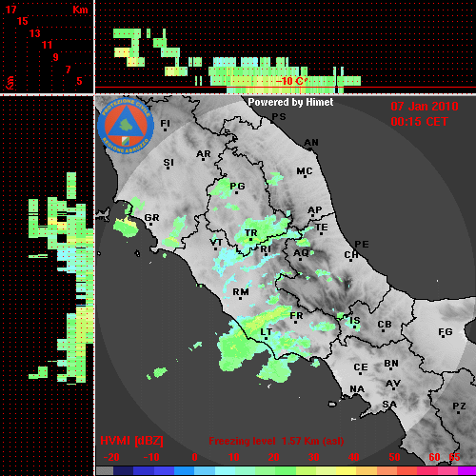Click the CE city label

361,367
